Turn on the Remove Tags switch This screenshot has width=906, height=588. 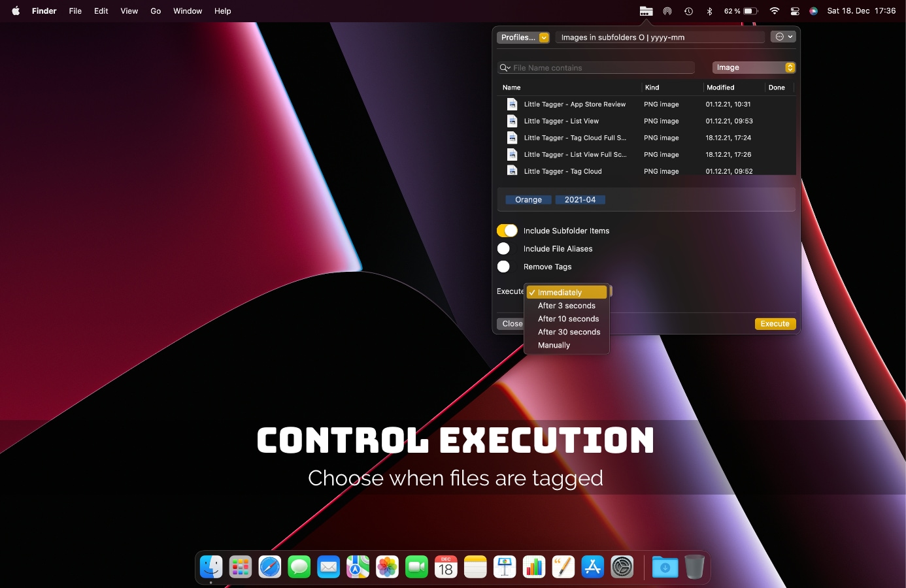tap(503, 267)
